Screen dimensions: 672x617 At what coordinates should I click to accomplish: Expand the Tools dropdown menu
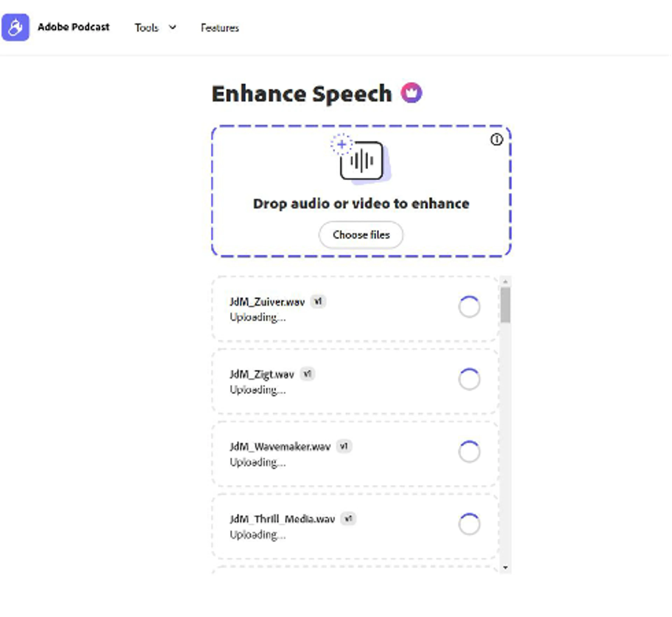click(155, 28)
